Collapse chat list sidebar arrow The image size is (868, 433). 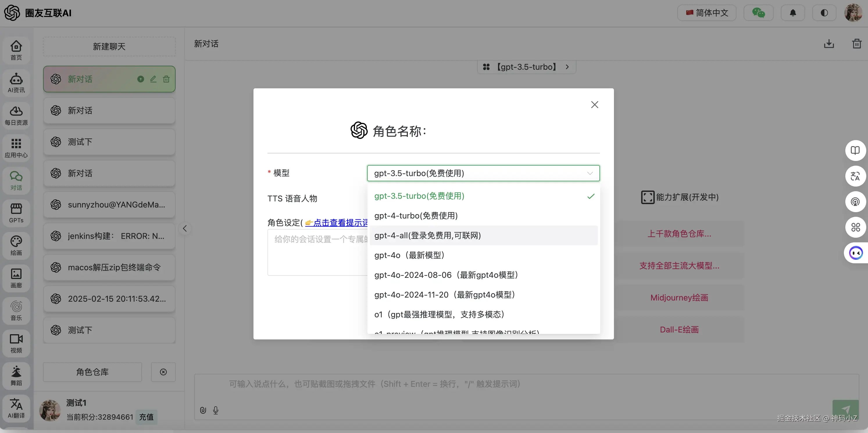(x=185, y=228)
